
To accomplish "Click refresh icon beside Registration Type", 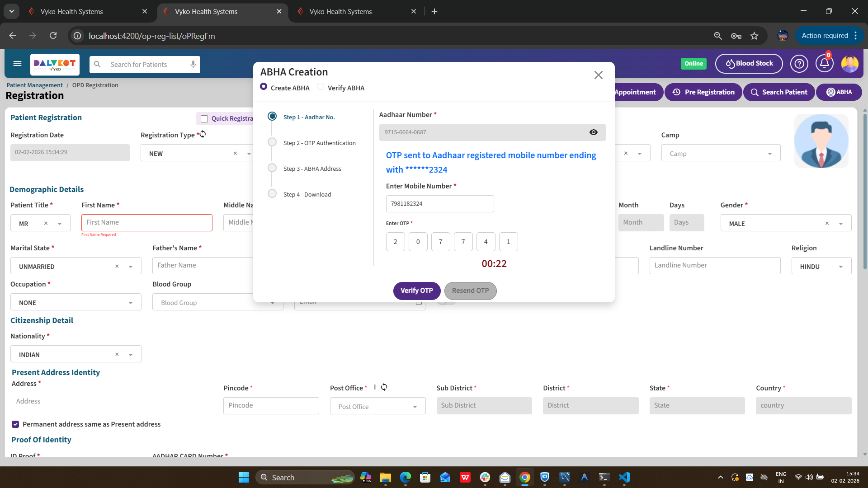I will [203, 134].
